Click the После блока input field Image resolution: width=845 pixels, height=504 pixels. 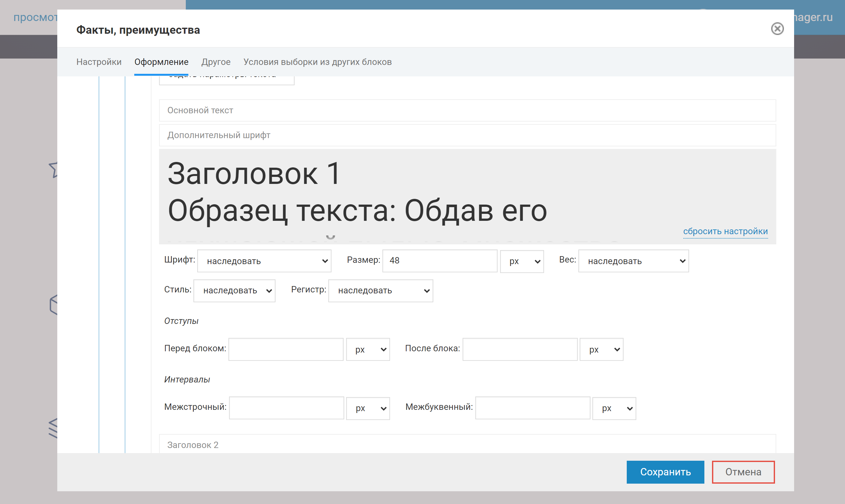[x=520, y=349]
